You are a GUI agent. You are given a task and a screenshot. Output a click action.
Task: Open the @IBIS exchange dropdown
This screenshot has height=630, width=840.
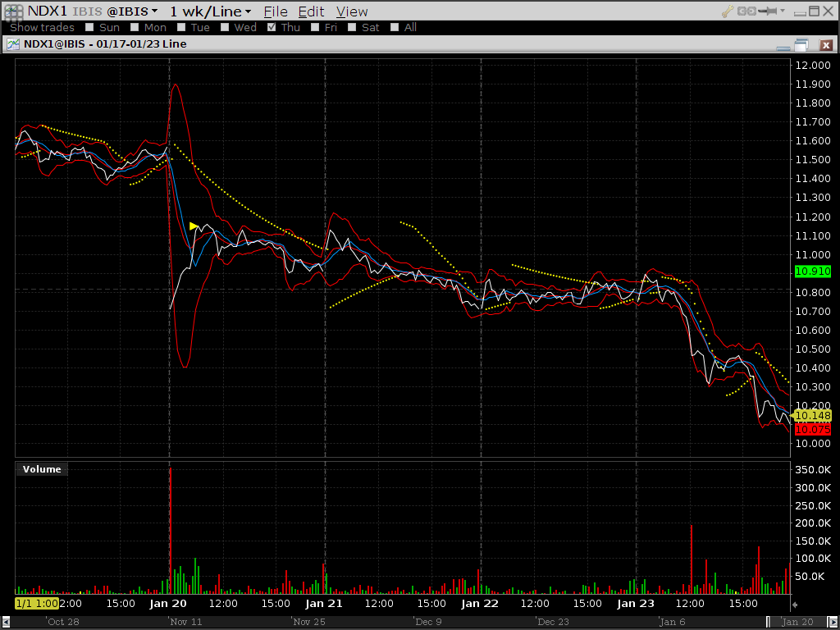[x=132, y=11]
